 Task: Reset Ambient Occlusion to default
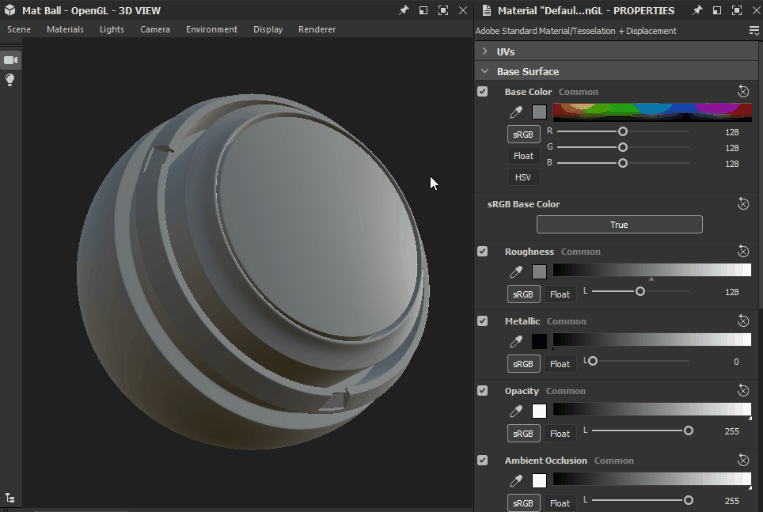tap(743, 459)
